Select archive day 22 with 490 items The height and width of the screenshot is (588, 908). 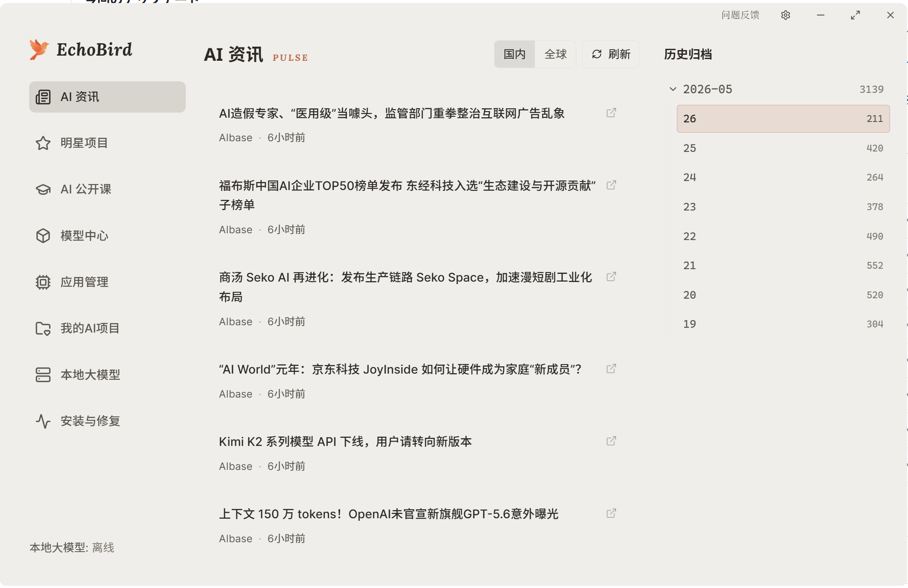(783, 236)
